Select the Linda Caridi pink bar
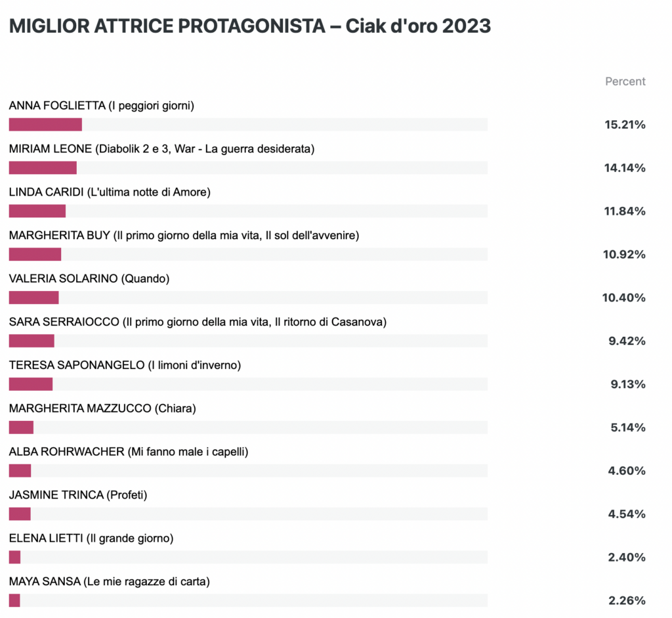The width and height of the screenshot is (672, 618). tap(37, 211)
